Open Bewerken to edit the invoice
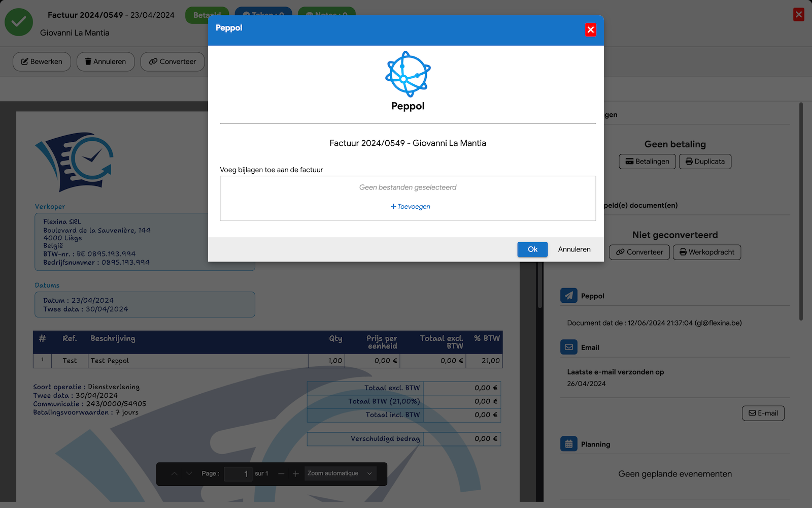The width and height of the screenshot is (812, 508). pos(42,61)
